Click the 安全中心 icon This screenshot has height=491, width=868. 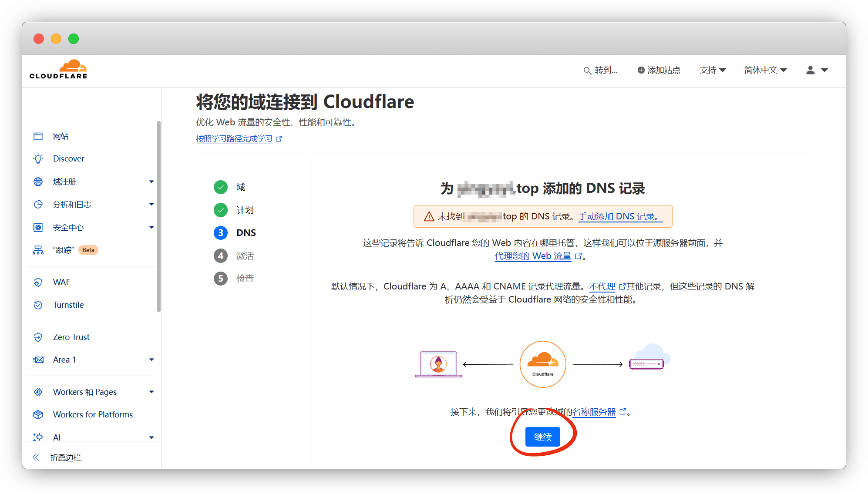tap(38, 227)
